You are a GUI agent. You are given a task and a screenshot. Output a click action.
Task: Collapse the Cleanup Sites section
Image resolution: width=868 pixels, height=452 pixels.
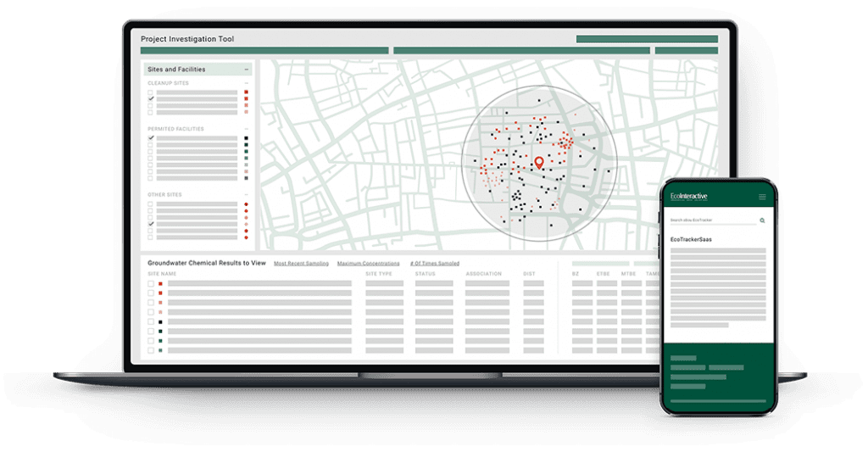pyautogui.click(x=247, y=83)
